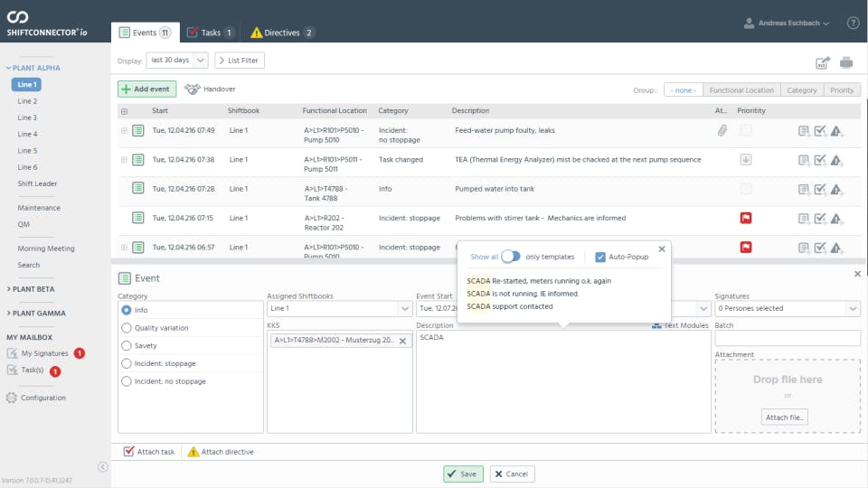Click the print icon in the toolbar

(x=846, y=62)
